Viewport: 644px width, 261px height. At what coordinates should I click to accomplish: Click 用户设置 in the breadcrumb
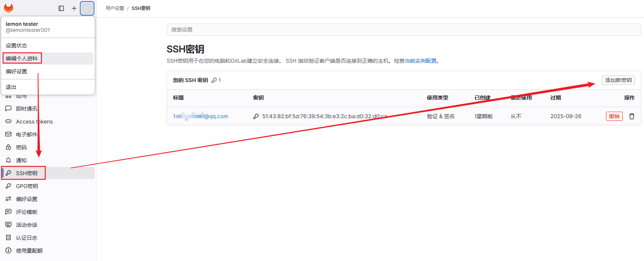[115, 8]
